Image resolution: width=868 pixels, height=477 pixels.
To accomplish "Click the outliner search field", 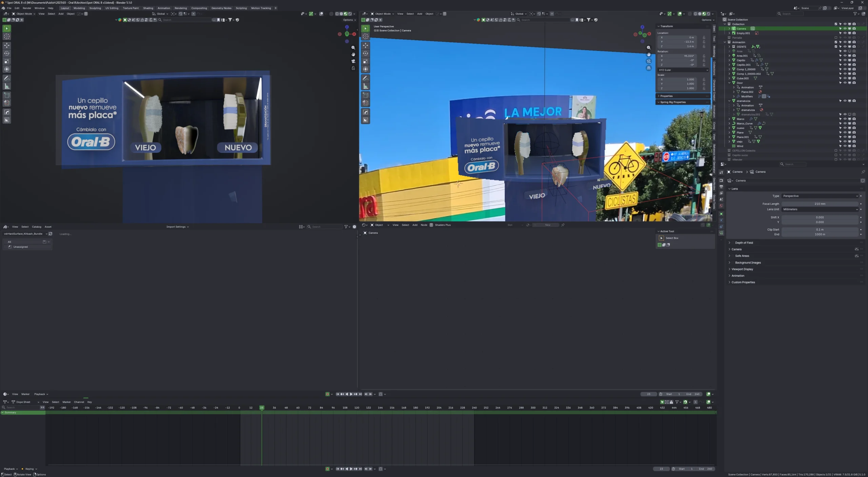I will pos(790,14).
